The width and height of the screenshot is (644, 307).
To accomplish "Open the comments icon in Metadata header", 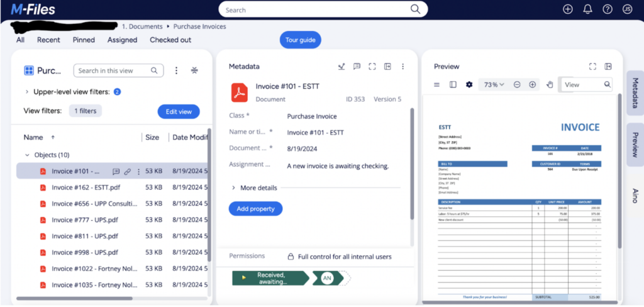I will (357, 66).
